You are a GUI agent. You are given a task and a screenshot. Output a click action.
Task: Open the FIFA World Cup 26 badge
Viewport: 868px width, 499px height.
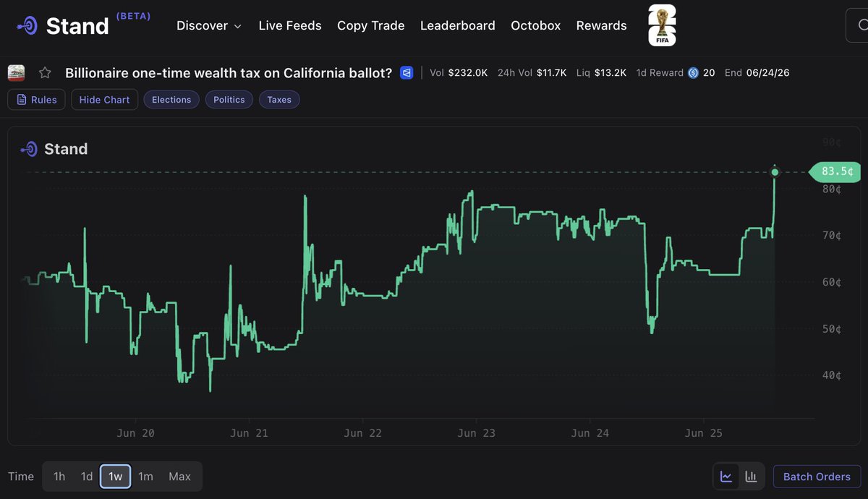click(x=662, y=25)
